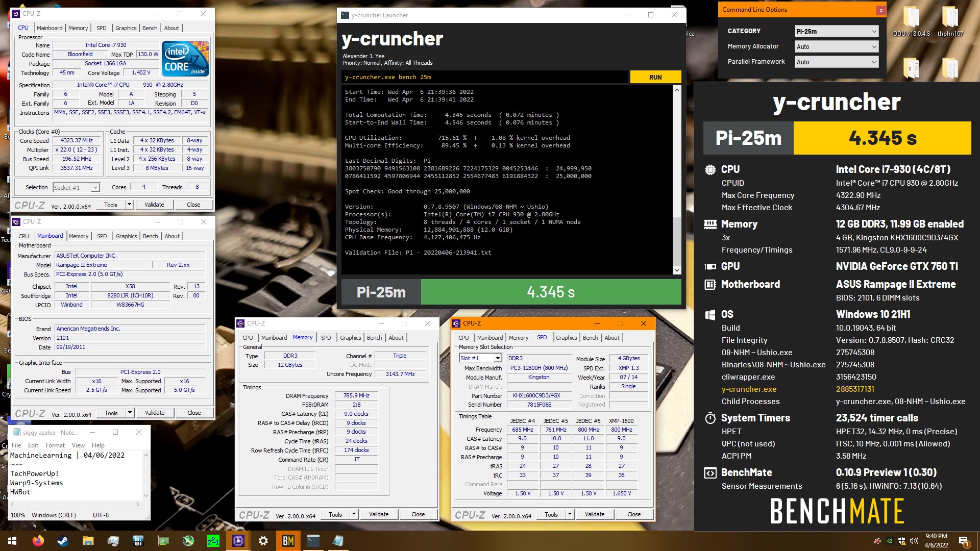Viewport: 980px width, 551px height.
Task: Click the graphics card taskbar icon
Action: [x=163, y=541]
